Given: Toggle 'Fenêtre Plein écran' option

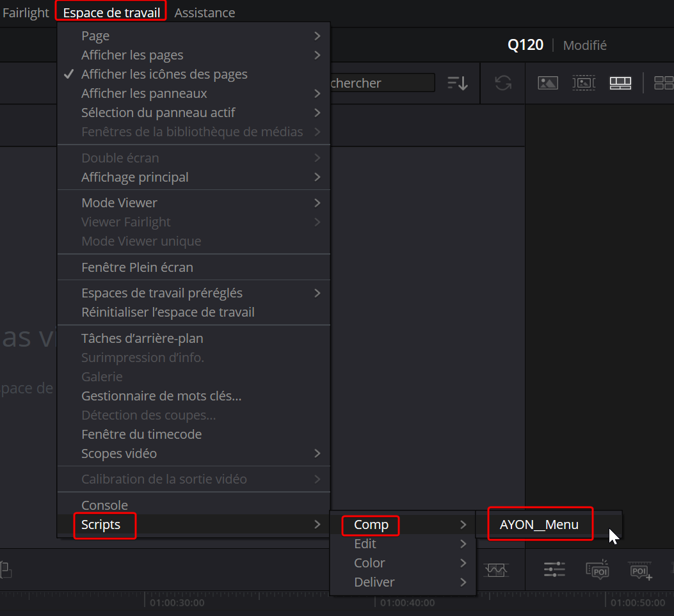Looking at the screenshot, I should (x=137, y=267).
